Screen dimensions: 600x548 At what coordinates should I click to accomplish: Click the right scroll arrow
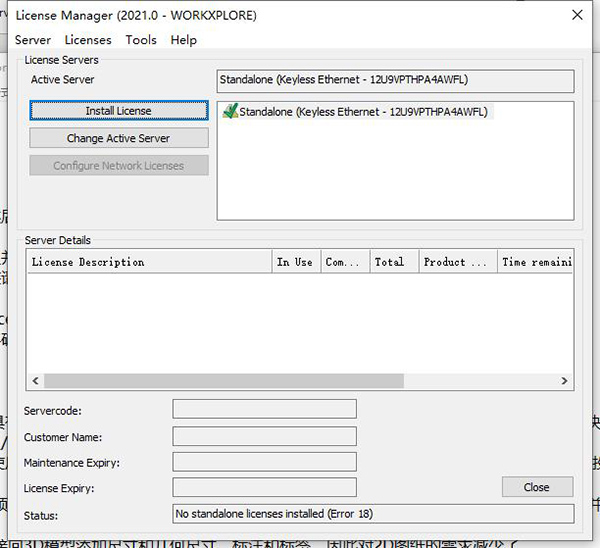point(564,381)
